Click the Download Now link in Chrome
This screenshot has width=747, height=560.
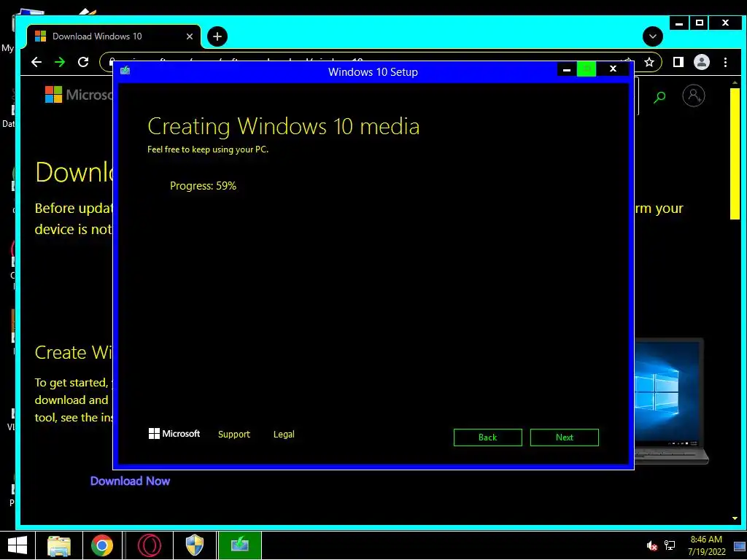(130, 481)
